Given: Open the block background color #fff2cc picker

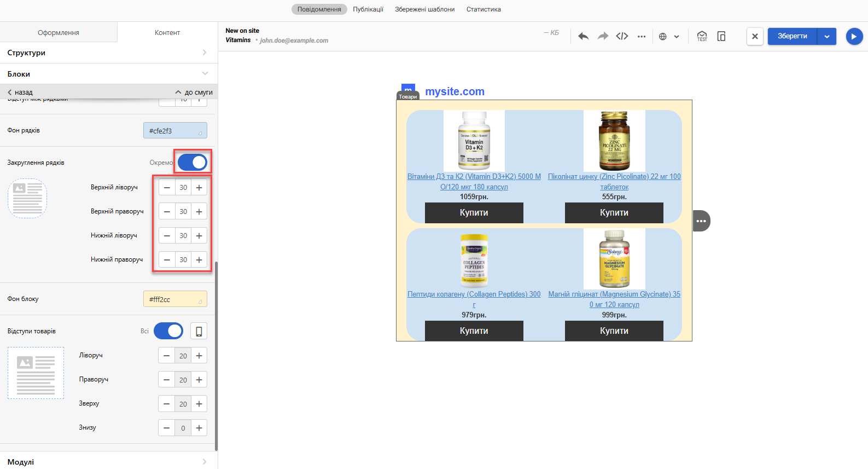Looking at the screenshot, I should point(175,299).
